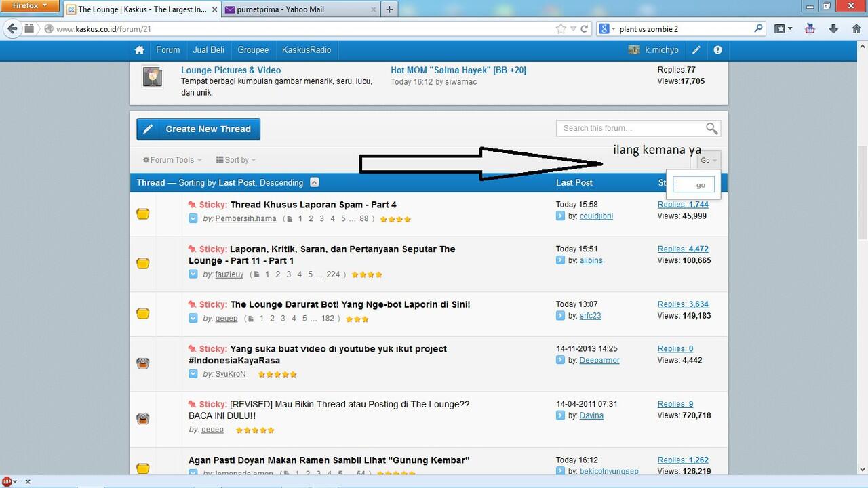Click locked thread icon of #IndonesiaKayaRasa thread
868x488 pixels.
pyautogui.click(x=142, y=363)
